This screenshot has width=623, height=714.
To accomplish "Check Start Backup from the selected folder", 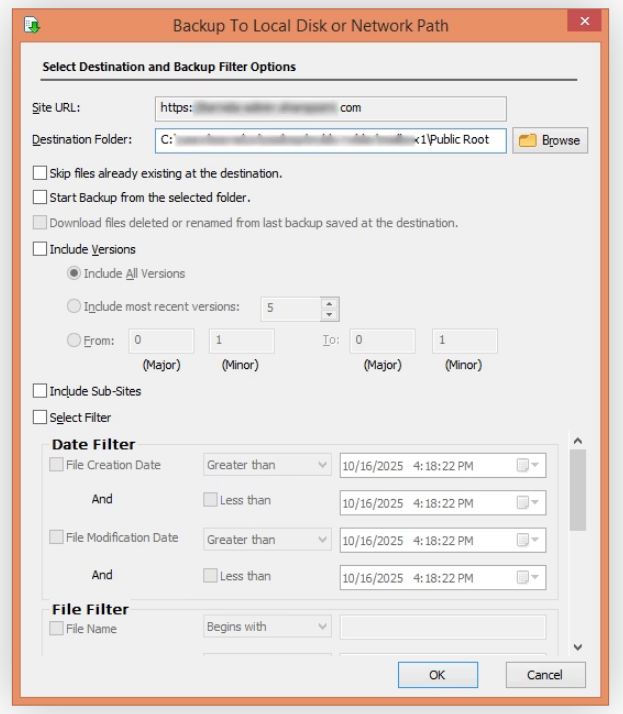I will (x=40, y=197).
